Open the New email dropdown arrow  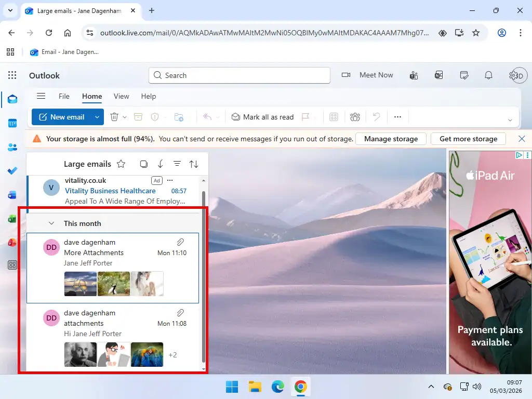tap(97, 117)
